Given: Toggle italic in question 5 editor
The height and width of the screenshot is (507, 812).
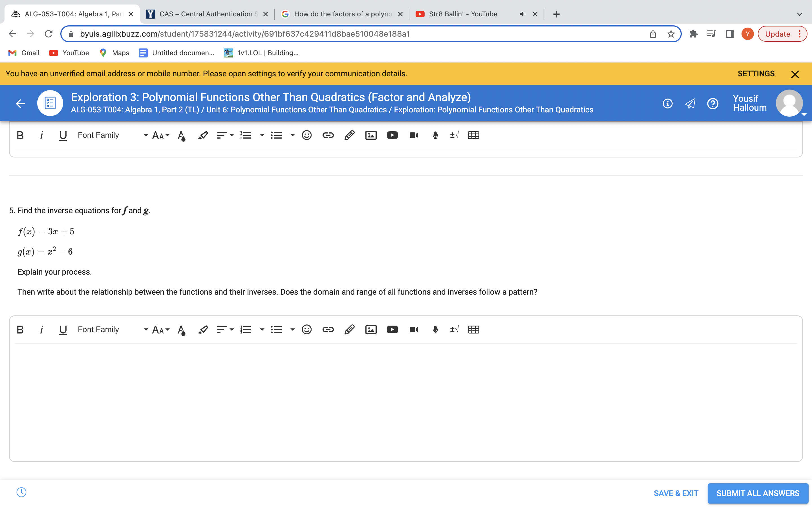Looking at the screenshot, I should pos(41,329).
